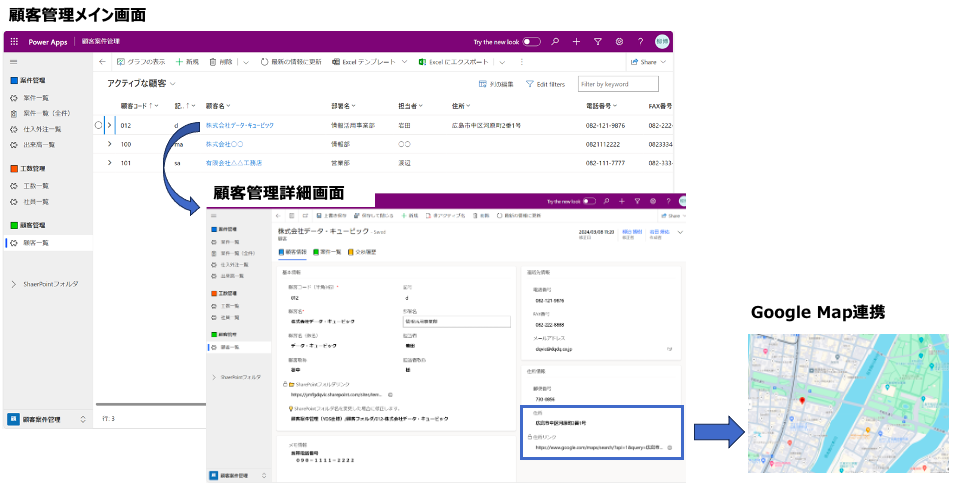This screenshot has width=959, height=491.
Task: Click 最新の情報に更新 in main toolbar
Action: (291, 62)
